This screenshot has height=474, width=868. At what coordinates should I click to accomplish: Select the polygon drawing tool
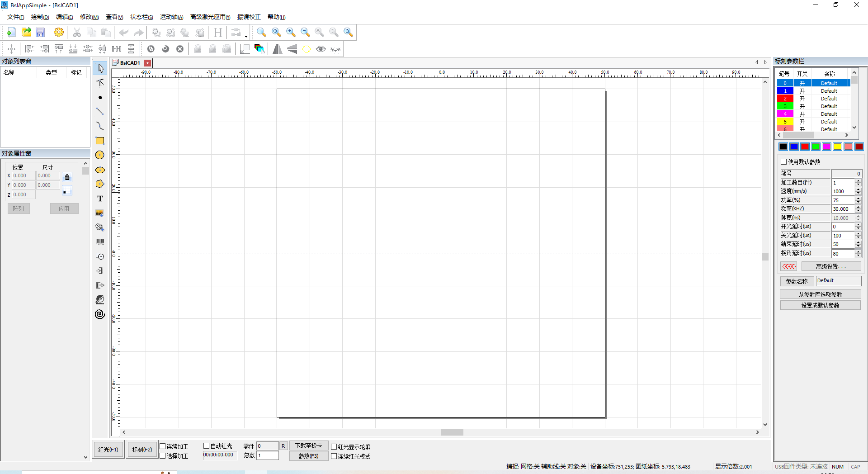[x=100, y=184]
